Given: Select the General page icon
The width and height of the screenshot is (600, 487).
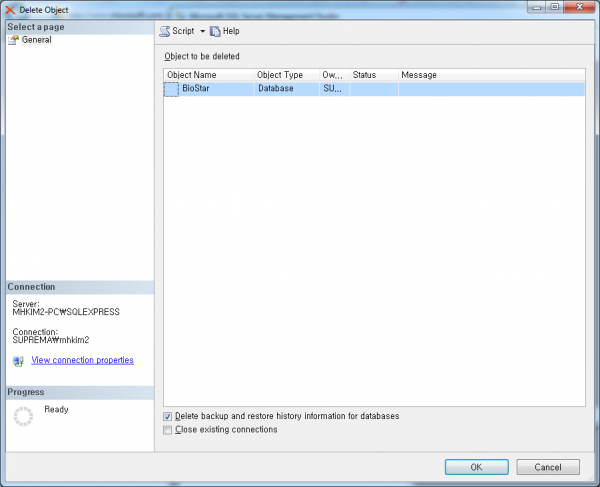Looking at the screenshot, I should (x=14, y=41).
